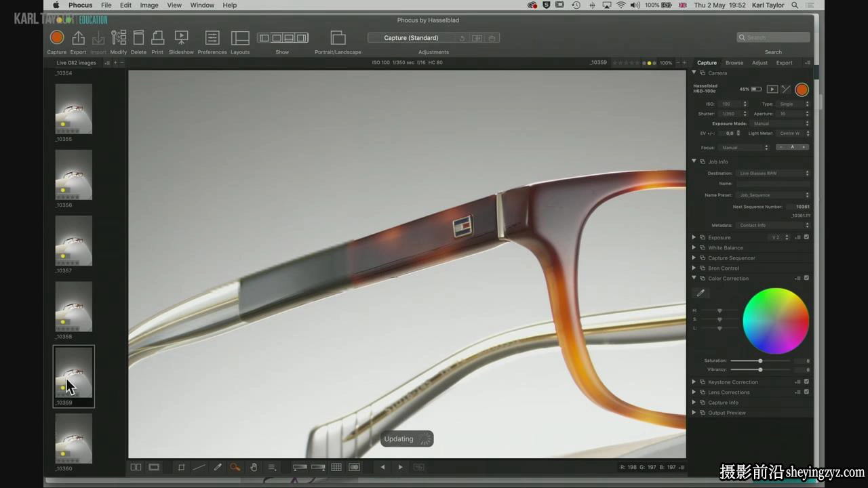Image resolution: width=868 pixels, height=488 pixels.
Task: Pick a hue on the color wheel
Action: [776, 321]
